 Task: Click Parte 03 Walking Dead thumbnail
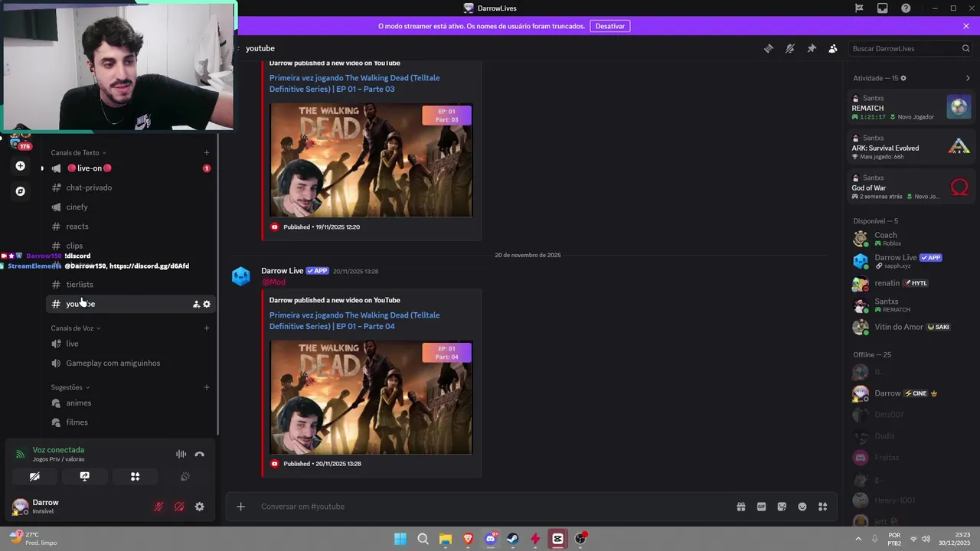371,160
